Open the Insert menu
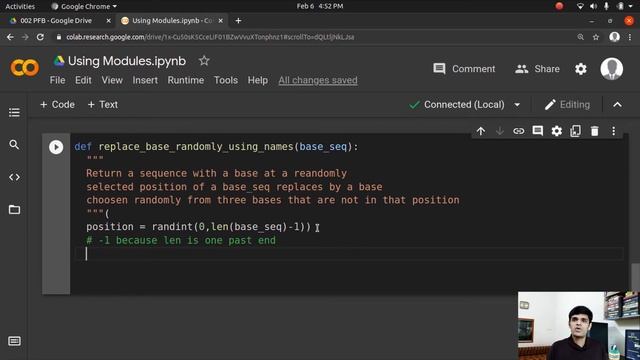Viewport: 640px width, 360px height. click(145, 80)
